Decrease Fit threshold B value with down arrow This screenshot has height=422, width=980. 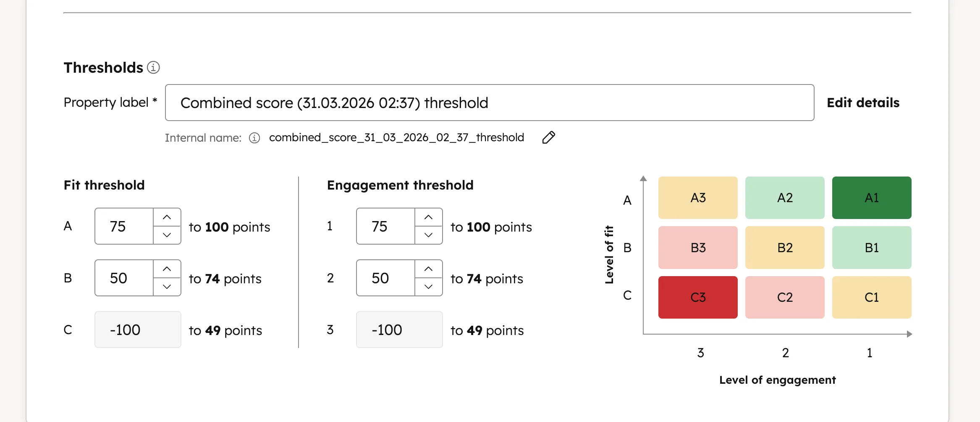(166, 287)
